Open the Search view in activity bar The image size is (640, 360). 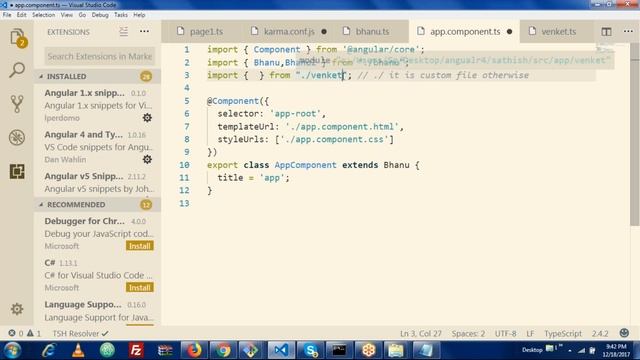pyautogui.click(x=17, y=70)
